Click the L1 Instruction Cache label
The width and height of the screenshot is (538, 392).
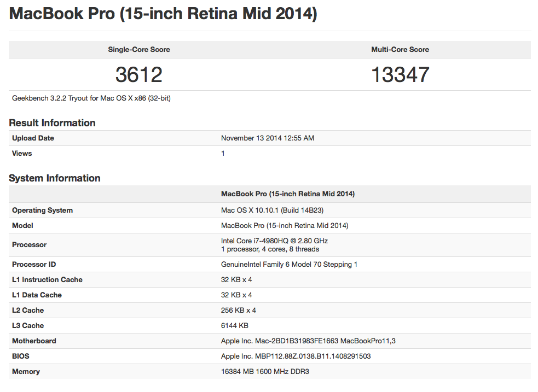tap(48, 279)
